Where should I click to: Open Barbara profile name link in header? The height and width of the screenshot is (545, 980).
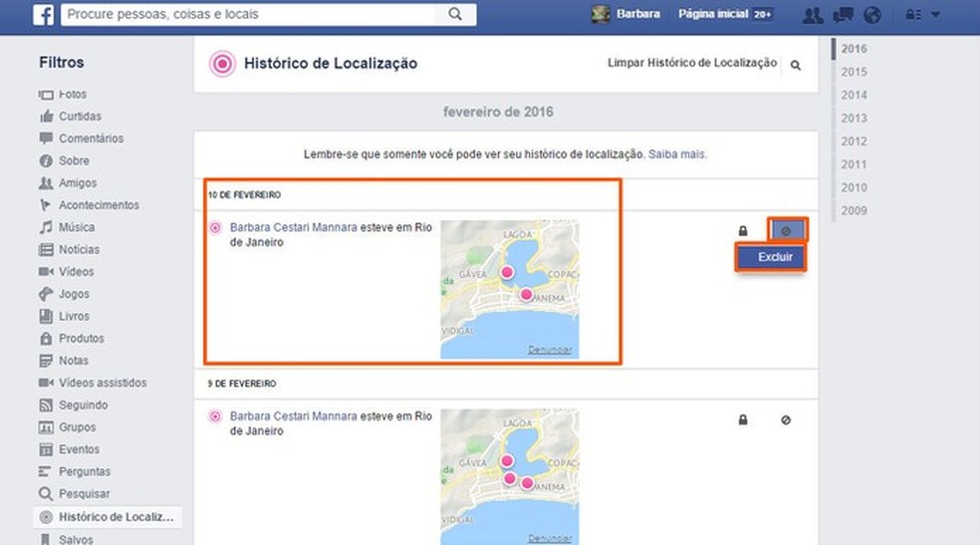point(638,14)
